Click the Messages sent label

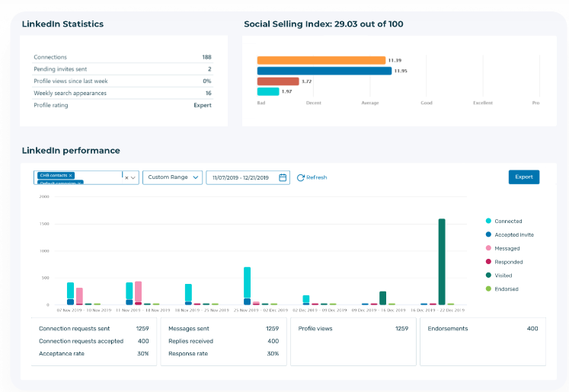click(x=189, y=329)
